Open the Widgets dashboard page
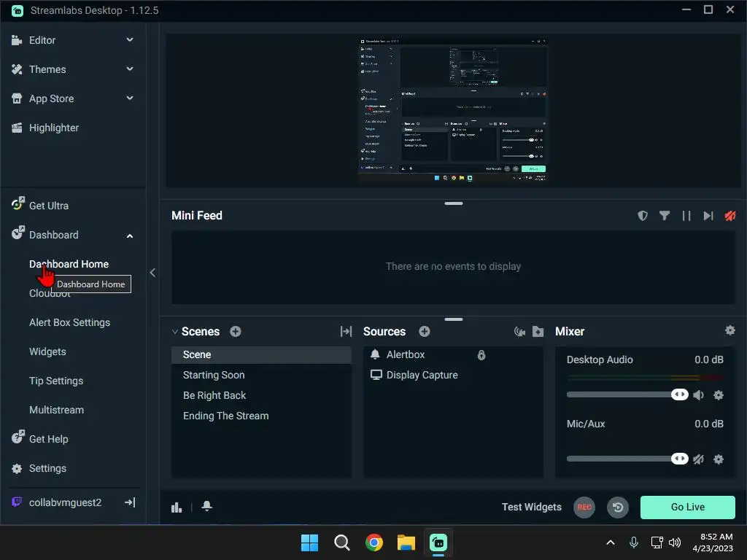This screenshot has width=747, height=560. pyautogui.click(x=47, y=351)
